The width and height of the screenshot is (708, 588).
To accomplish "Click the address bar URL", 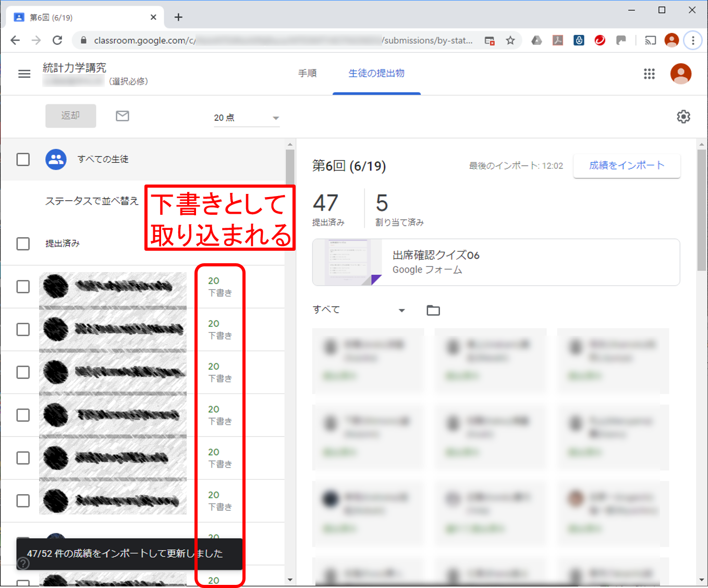I will 283,40.
